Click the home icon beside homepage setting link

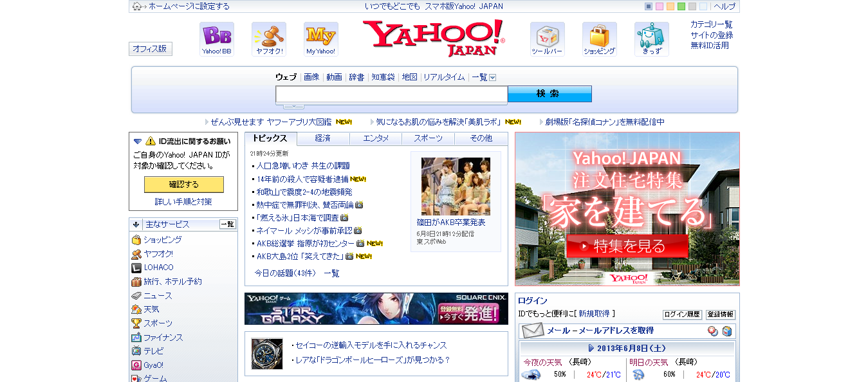[x=137, y=6]
